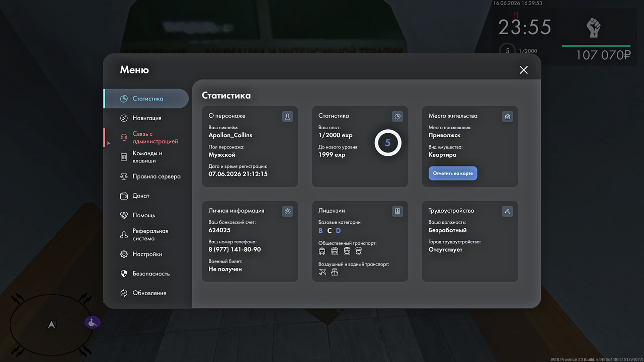Click the license icon on Лицензии card
This screenshot has height=362, width=644.
click(x=398, y=212)
